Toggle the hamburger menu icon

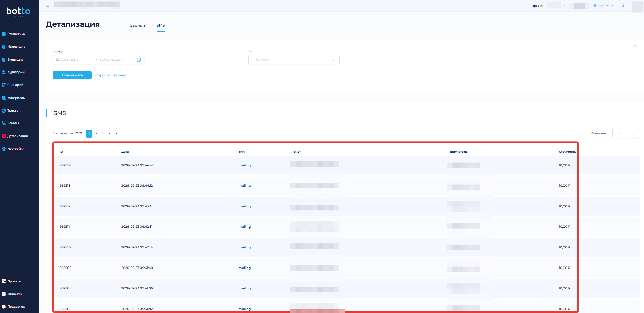click(x=48, y=6)
